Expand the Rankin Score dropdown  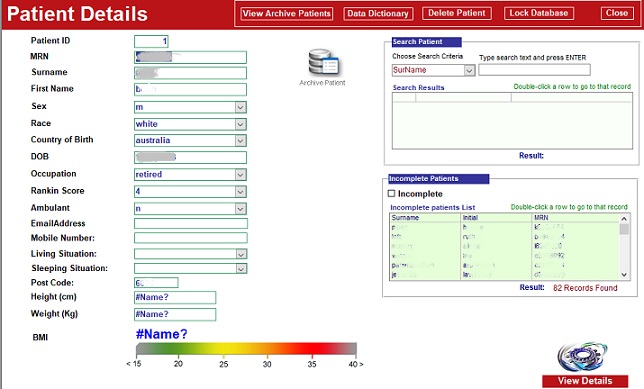[241, 191]
